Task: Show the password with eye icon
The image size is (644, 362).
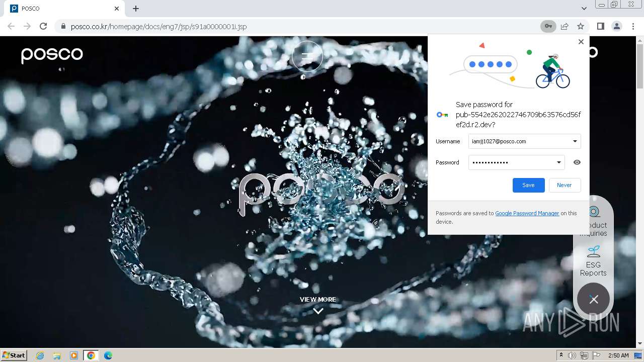Action: tap(577, 162)
